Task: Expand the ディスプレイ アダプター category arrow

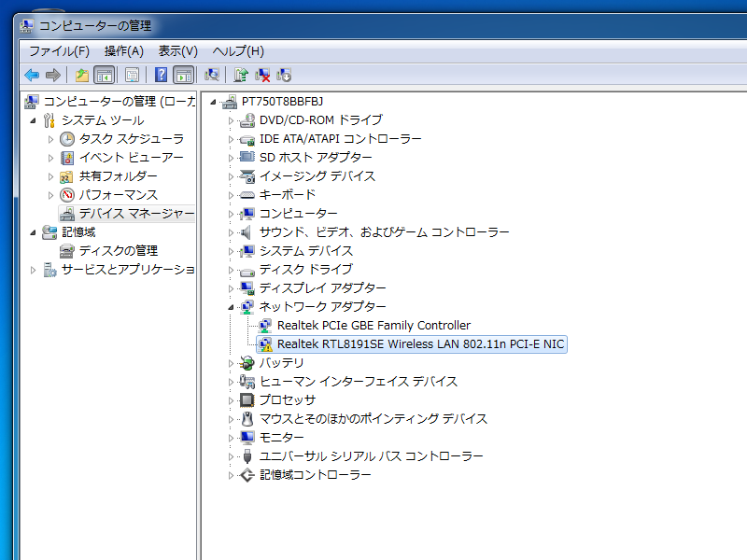Action: click(231, 288)
